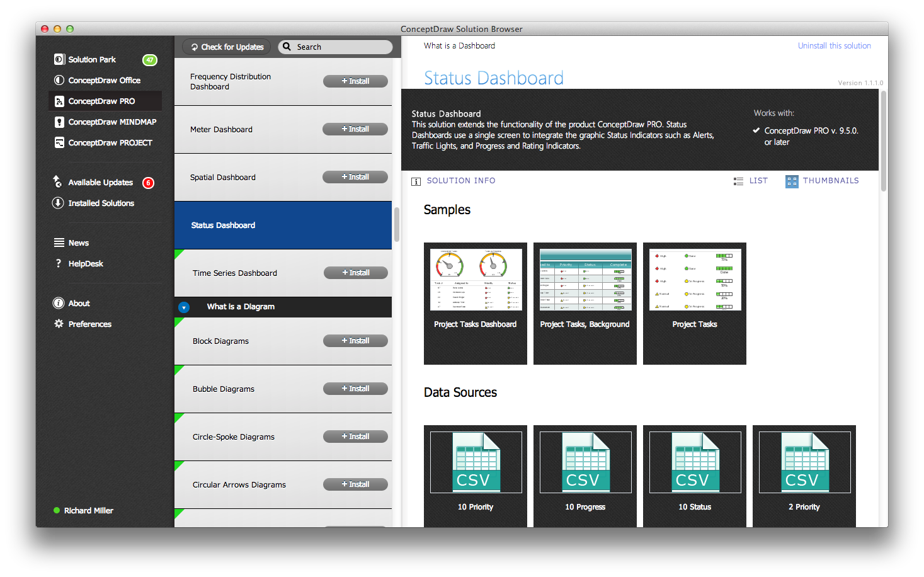Open Preferences
924x577 pixels.
tap(90, 324)
